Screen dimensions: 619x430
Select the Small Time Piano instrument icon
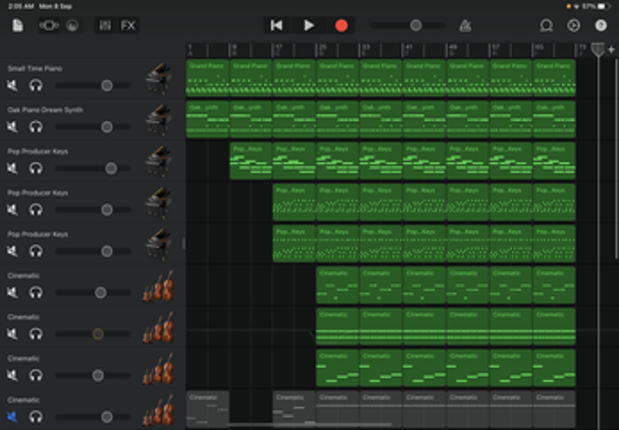(157, 78)
